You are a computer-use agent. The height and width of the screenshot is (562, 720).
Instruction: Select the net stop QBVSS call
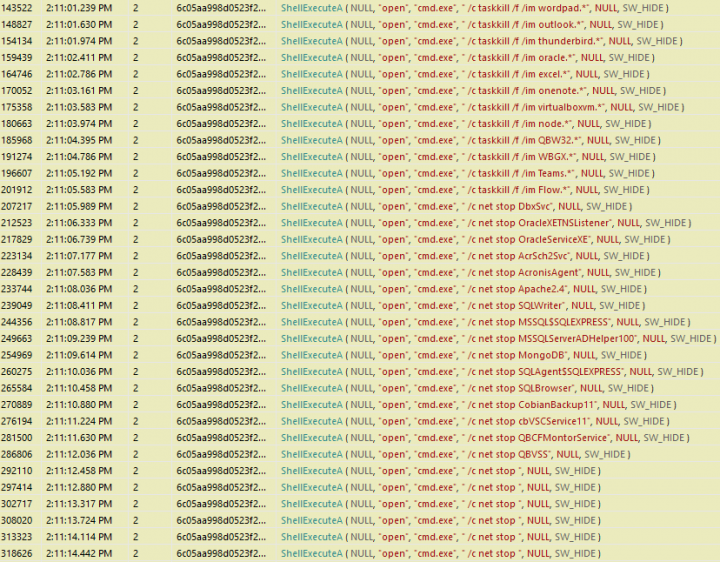tap(360, 454)
